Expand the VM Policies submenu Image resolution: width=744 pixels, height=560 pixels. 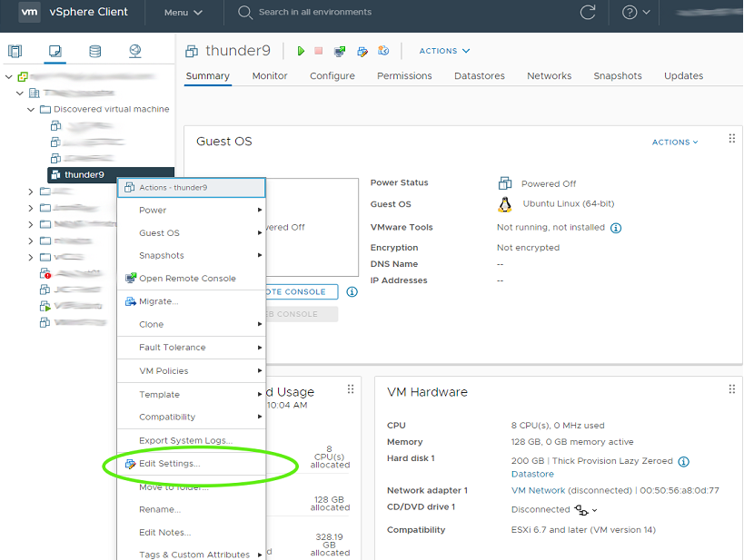(x=191, y=371)
